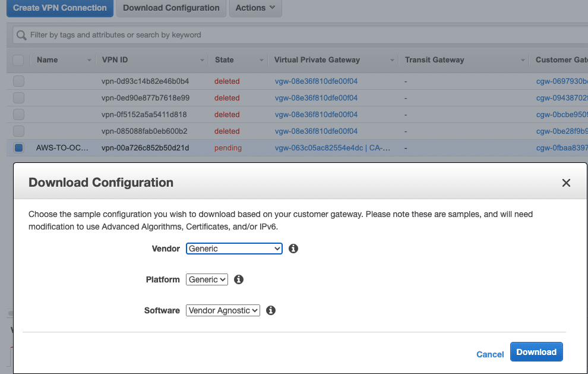Click the blue Download button

pos(536,352)
